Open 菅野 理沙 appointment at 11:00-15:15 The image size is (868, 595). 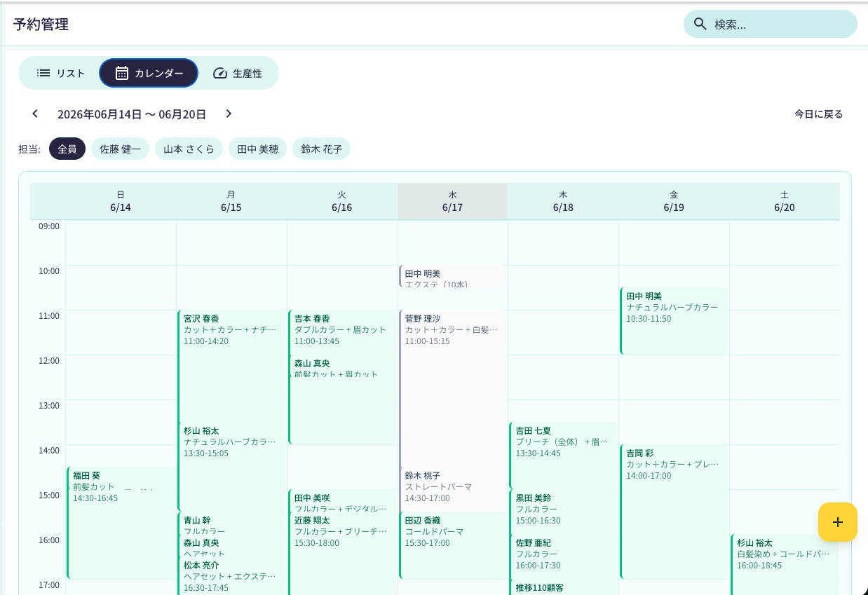pos(452,388)
